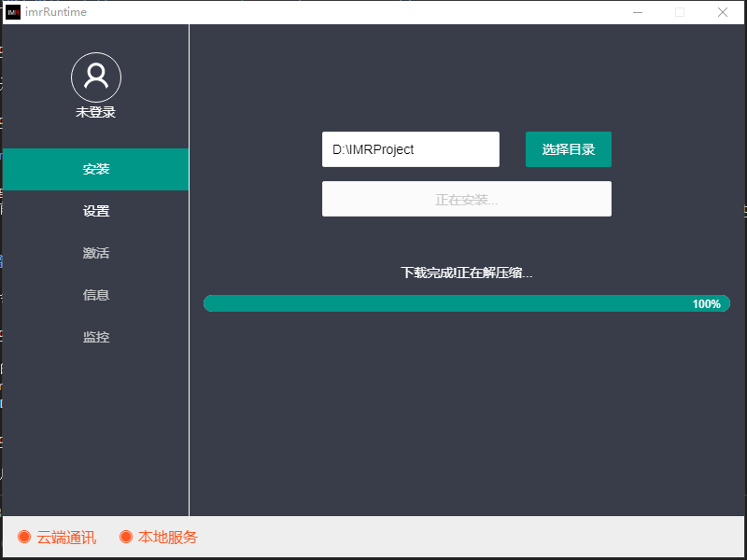This screenshot has height=560, width=747.
Task: Click the green installation progress bar
Action: (x=466, y=303)
